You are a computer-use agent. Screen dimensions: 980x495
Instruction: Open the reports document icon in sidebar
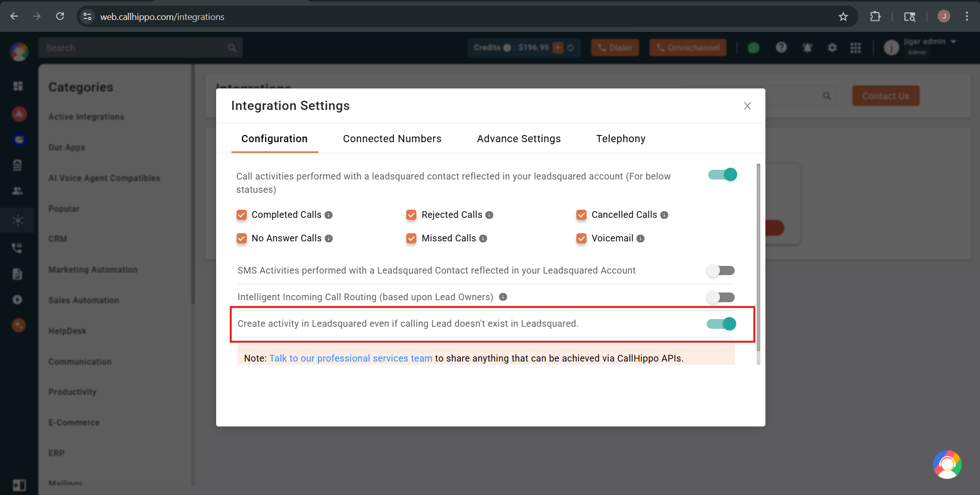(x=17, y=274)
